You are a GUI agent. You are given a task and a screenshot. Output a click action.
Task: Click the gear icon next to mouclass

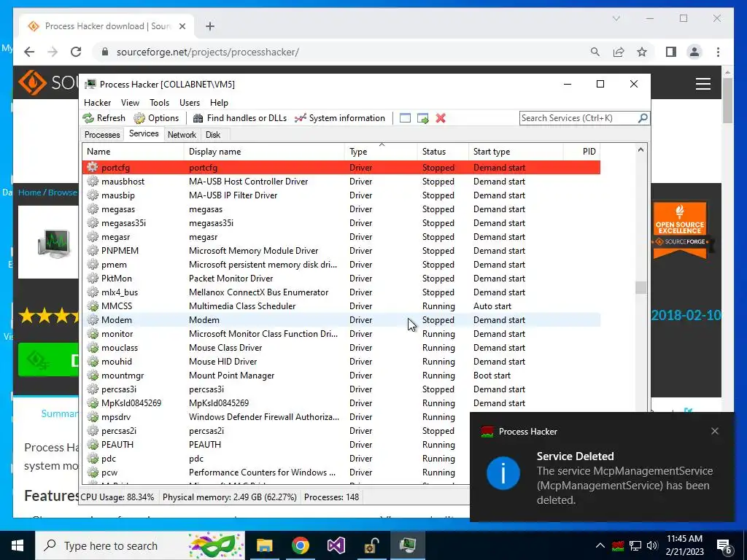pos(93,348)
